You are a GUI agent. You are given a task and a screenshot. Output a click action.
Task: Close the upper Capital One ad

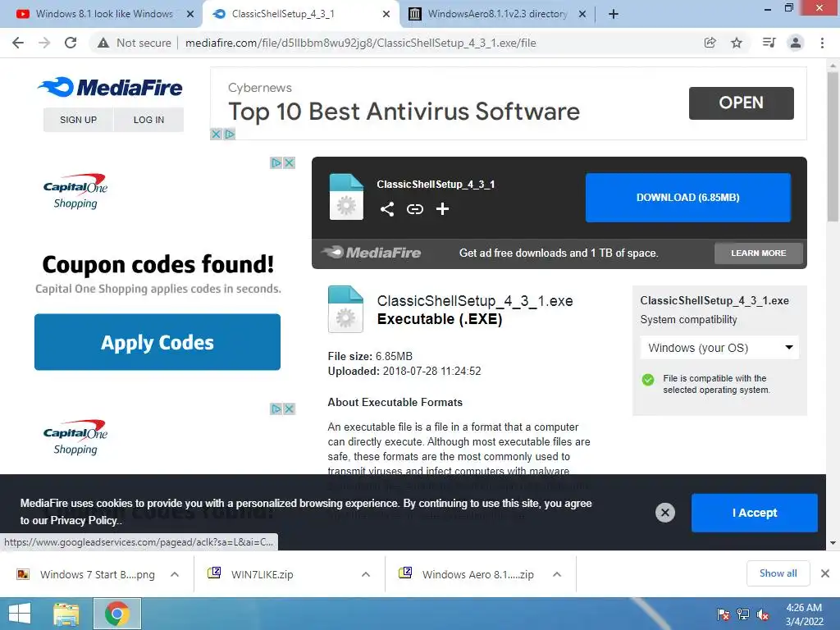click(290, 163)
